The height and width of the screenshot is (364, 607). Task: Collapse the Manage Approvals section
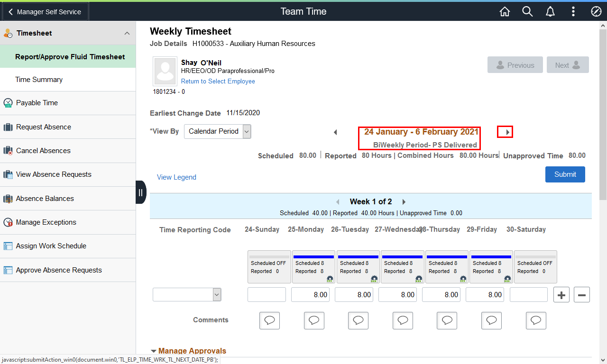[154, 351]
